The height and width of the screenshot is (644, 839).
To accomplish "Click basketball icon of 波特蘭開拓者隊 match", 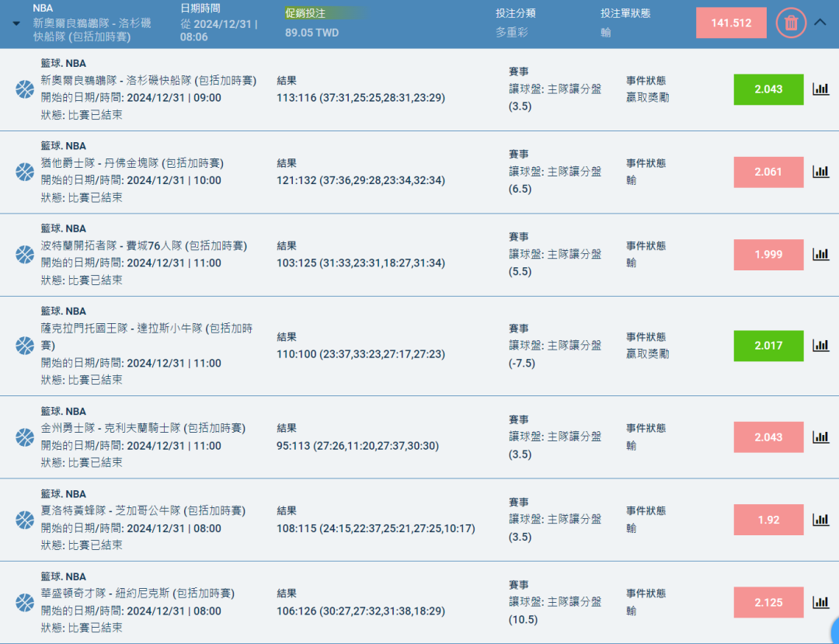I will click(25, 255).
